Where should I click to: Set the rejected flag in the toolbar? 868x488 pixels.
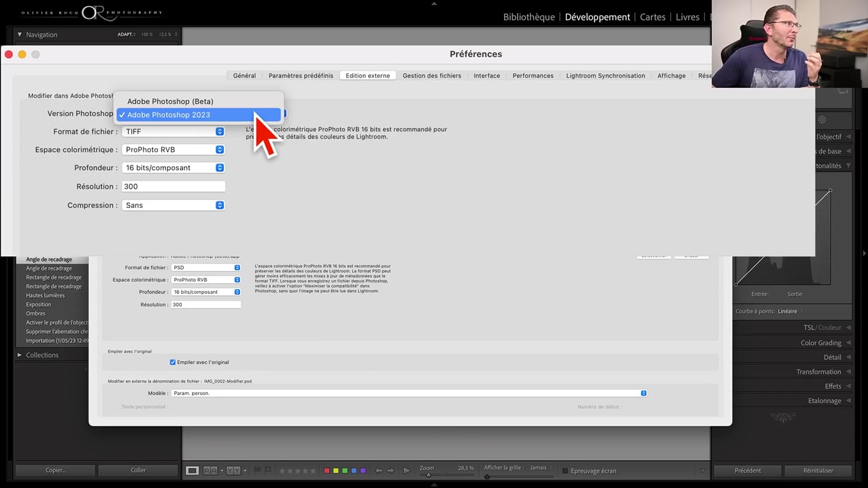pos(268,470)
